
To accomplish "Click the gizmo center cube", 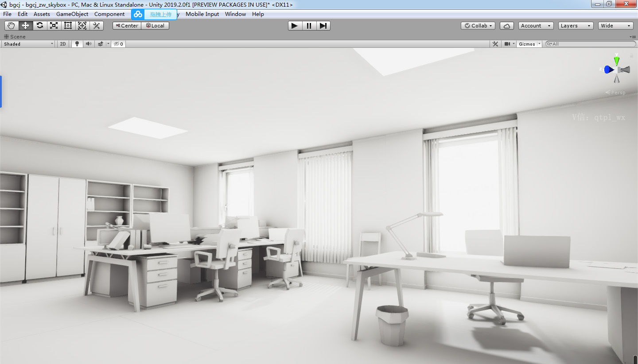I will [x=617, y=70].
